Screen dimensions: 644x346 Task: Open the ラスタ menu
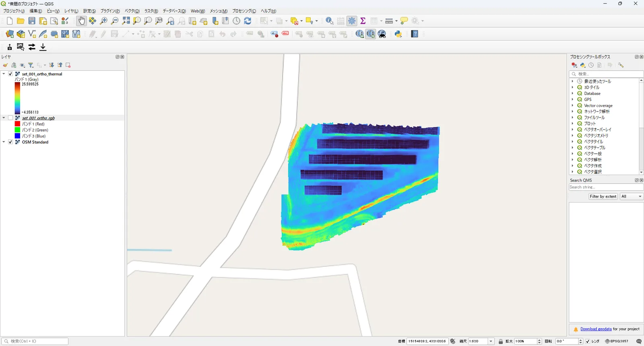[x=151, y=11]
